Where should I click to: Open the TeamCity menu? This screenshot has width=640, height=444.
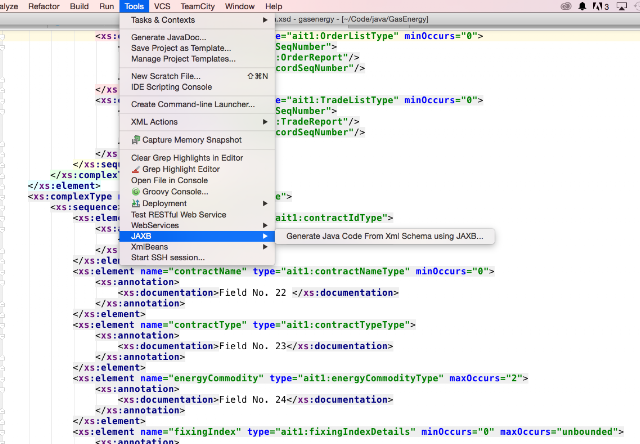pyautogui.click(x=198, y=6)
